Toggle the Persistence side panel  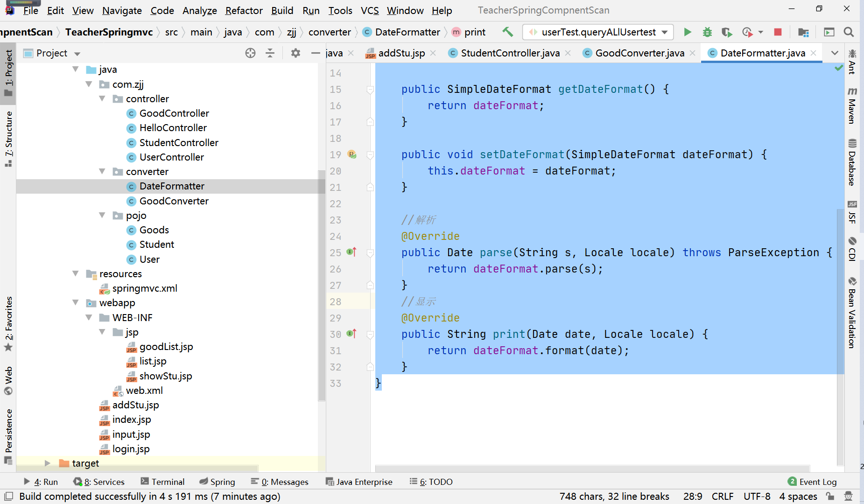pyautogui.click(x=8, y=436)
